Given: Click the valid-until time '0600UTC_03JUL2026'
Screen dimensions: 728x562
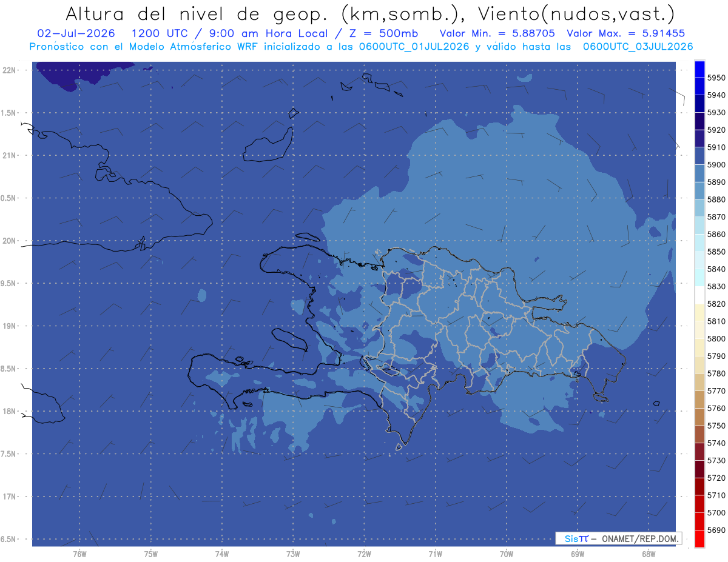Looking at the screenshot, I should 638,47.
